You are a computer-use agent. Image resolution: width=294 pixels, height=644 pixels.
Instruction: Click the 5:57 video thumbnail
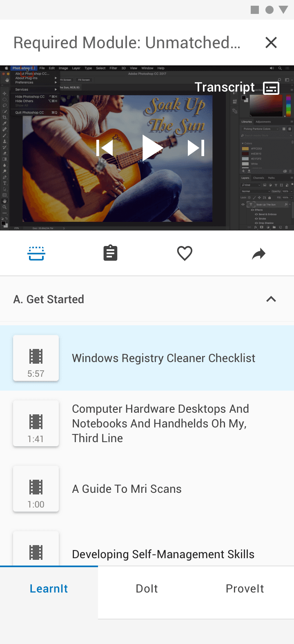[x=36, y=358]
